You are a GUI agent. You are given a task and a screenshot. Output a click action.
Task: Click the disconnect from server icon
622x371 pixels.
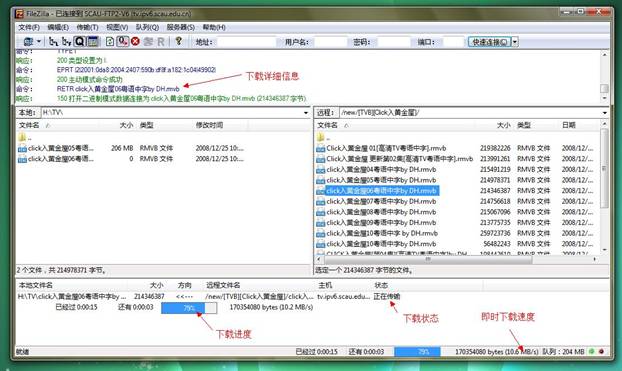148,41
